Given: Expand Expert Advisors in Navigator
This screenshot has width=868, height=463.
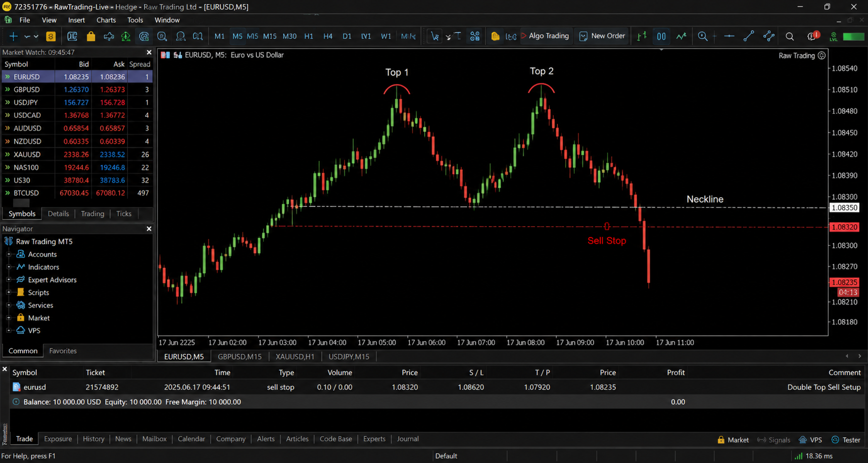Looking at the screenshot, I should [x=9, y=280].
